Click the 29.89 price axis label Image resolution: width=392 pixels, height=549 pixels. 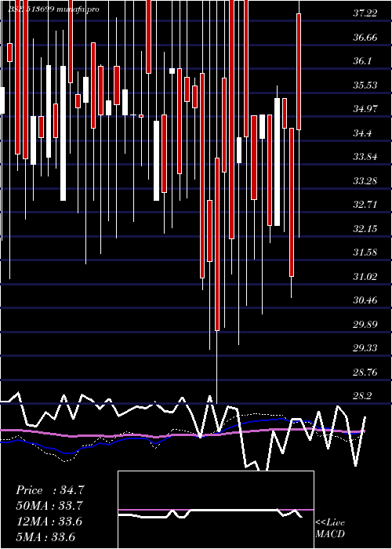pos(365,325)
